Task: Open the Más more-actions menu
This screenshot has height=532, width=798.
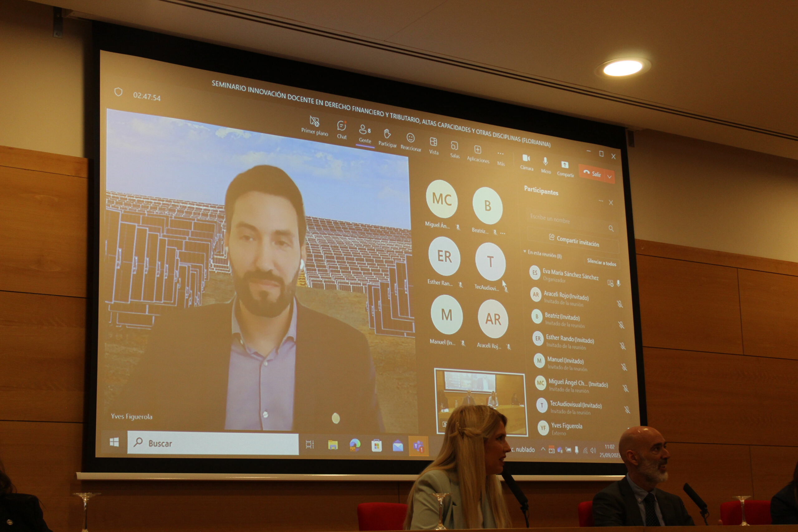Action: tap(501, 158)
